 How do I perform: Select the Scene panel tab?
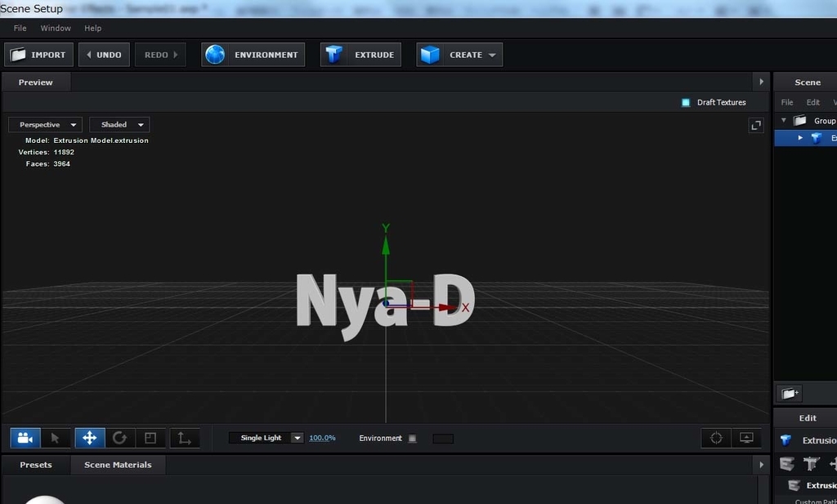point(807,83)
